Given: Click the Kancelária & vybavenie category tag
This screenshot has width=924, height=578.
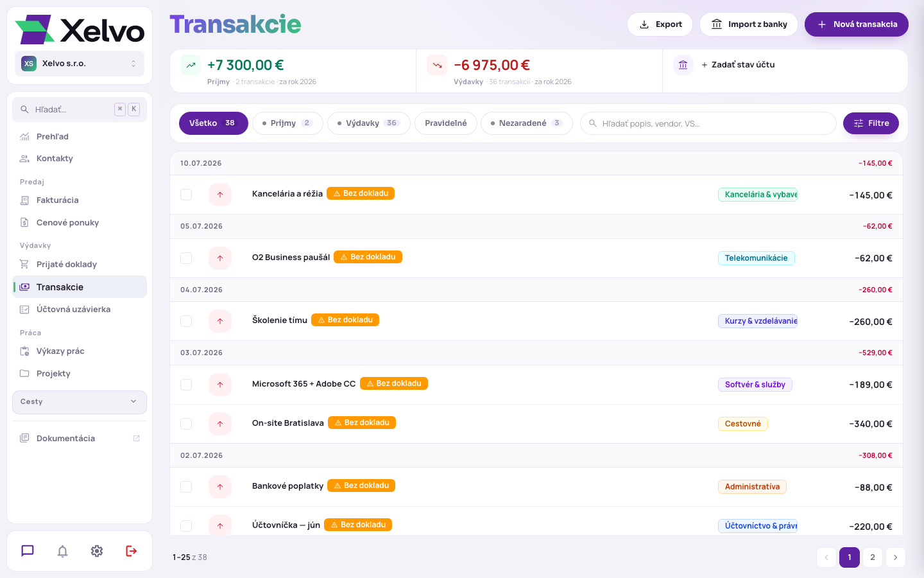Looking at the screenshot, I should [758, 195].
